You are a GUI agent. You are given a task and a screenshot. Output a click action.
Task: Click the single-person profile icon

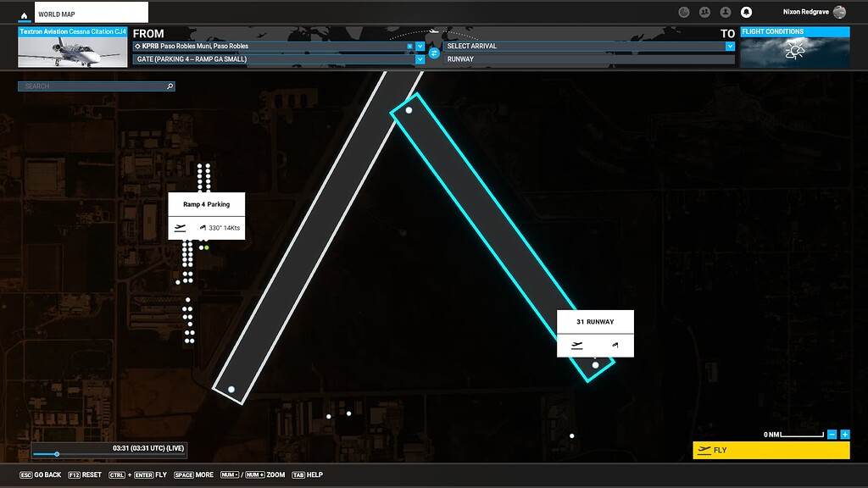click(726, 12)
